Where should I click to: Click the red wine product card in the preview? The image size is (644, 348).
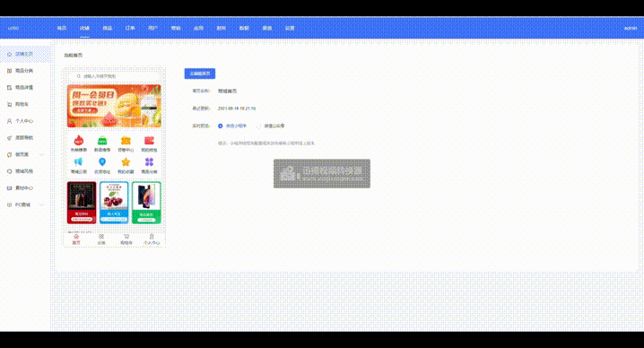82,203
